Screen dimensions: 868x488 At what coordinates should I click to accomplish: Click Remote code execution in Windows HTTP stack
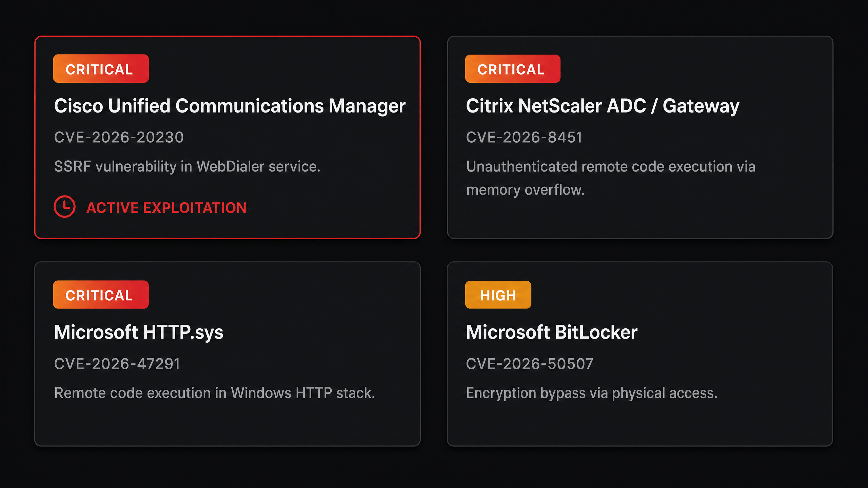pos(215,393)
